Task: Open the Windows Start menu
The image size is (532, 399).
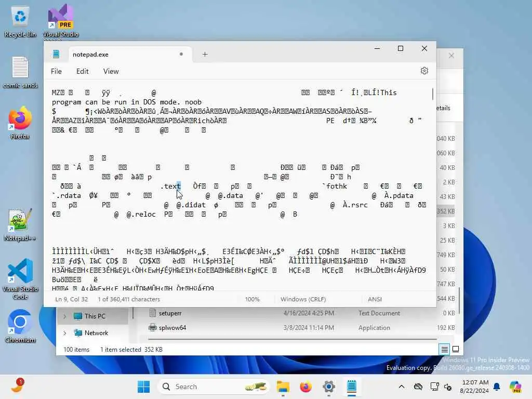Action: click(x=143, y=387)
